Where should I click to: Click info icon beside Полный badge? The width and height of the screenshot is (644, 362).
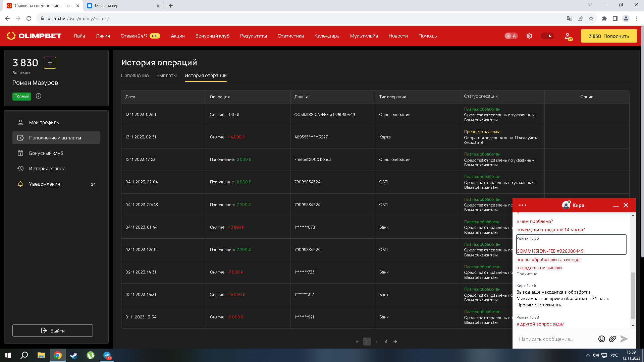(39, 96)
